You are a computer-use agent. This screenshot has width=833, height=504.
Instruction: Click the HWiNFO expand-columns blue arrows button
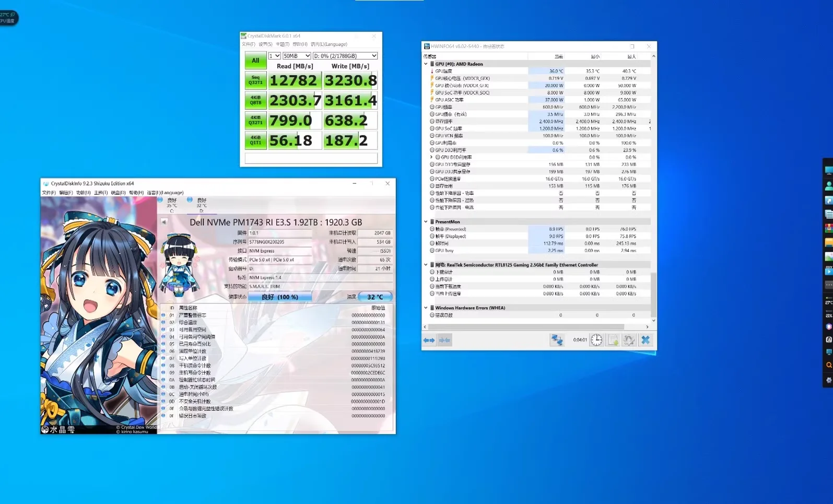(x=429, y=340)
